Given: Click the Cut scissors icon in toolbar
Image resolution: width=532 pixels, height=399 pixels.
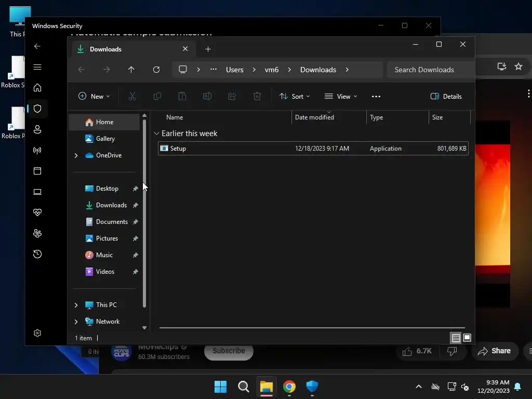Looking at the screenshot, I should click(132, 96).
